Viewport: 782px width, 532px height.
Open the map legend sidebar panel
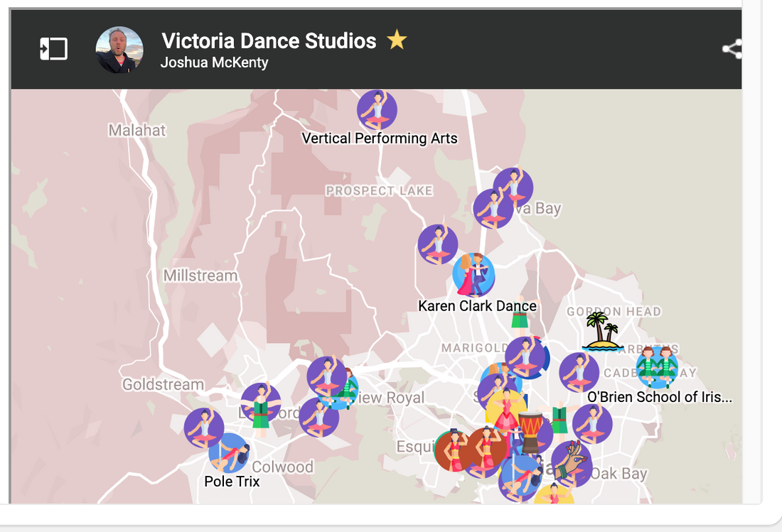(54, 49)
